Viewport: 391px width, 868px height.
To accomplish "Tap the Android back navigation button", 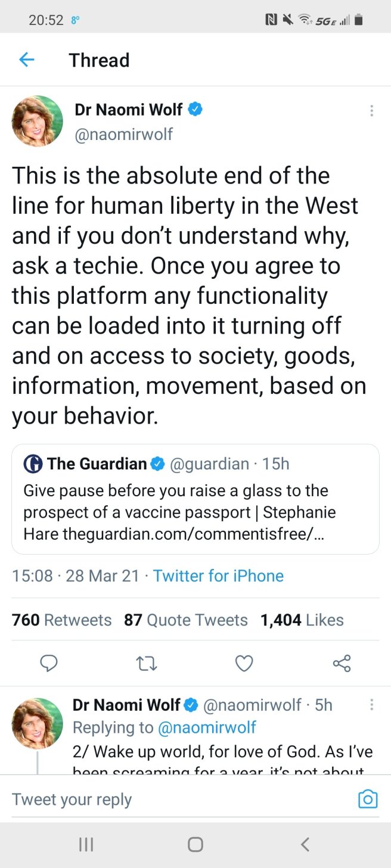I will point(305,844).
